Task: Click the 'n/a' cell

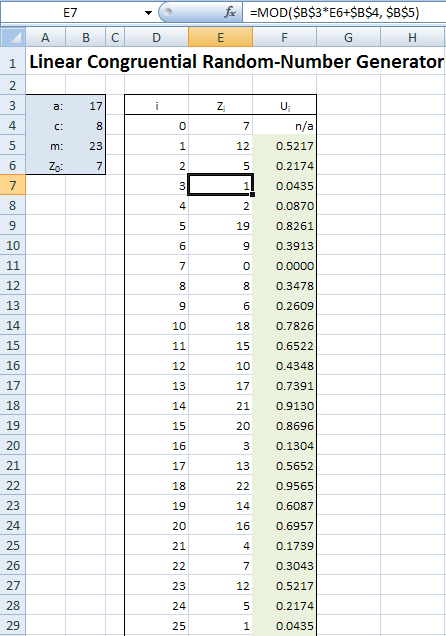Action: tap(285, 126)
